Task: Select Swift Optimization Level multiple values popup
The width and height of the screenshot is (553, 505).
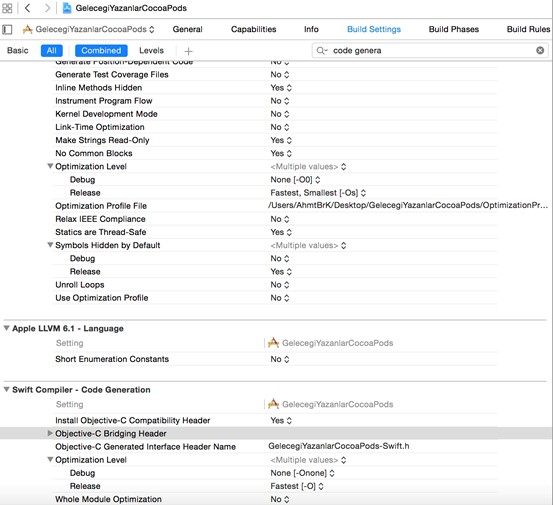Action: (308, 460)
